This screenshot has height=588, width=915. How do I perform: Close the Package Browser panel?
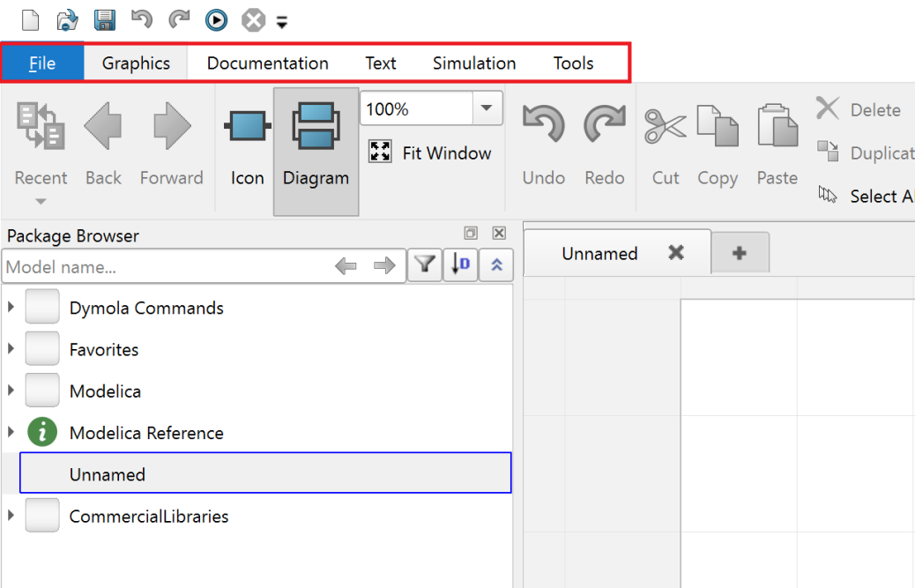pos(499,234)
